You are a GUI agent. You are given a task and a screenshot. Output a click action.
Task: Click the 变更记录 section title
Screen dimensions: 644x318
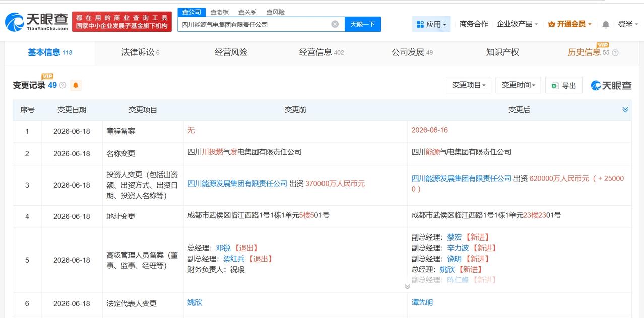(29, 85)
